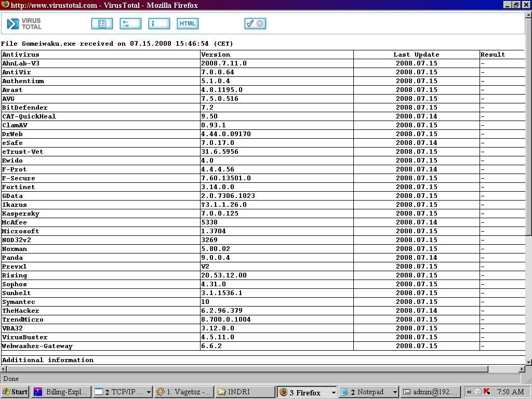Click F-Secure version 7.60.13501.0
532x399 pixels.
tap(226, 178)
